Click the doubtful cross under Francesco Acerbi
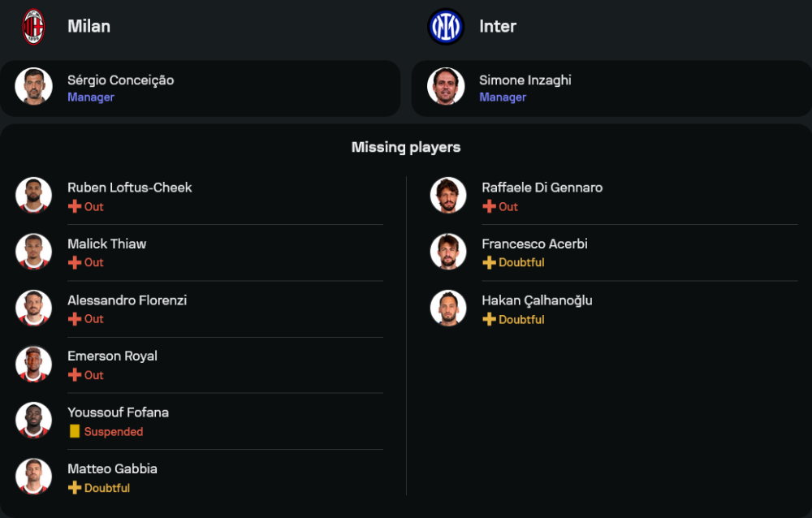Screen dimensions: 812x518 coord(489,263)
